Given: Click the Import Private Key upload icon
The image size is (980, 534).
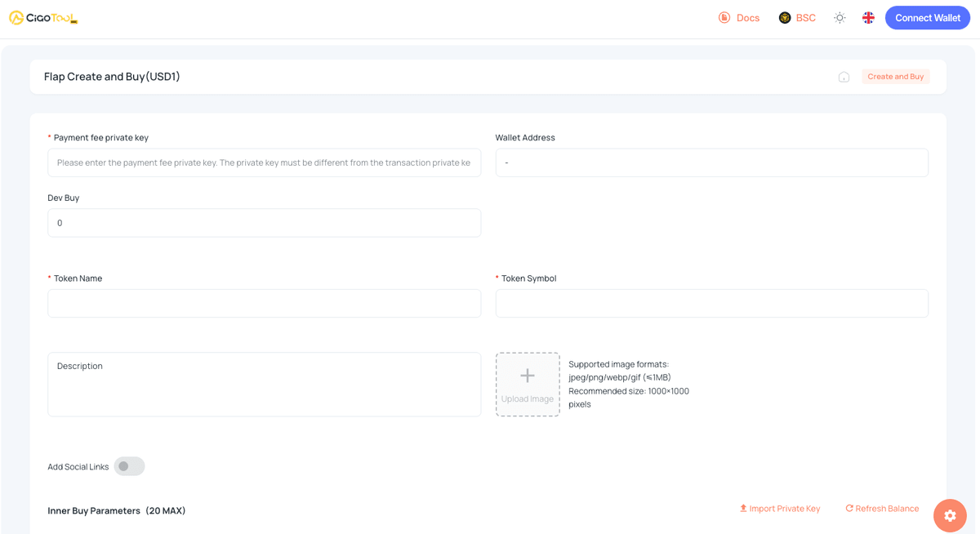Looking at the screenshot, I should coord(743,509).
